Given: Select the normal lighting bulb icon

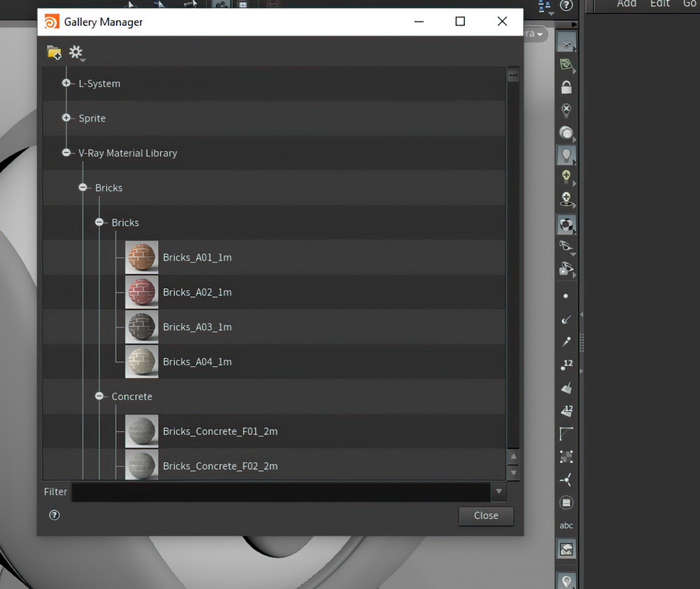Looking at the screenshot, I should pyautogui.click(x=566, y=155).
